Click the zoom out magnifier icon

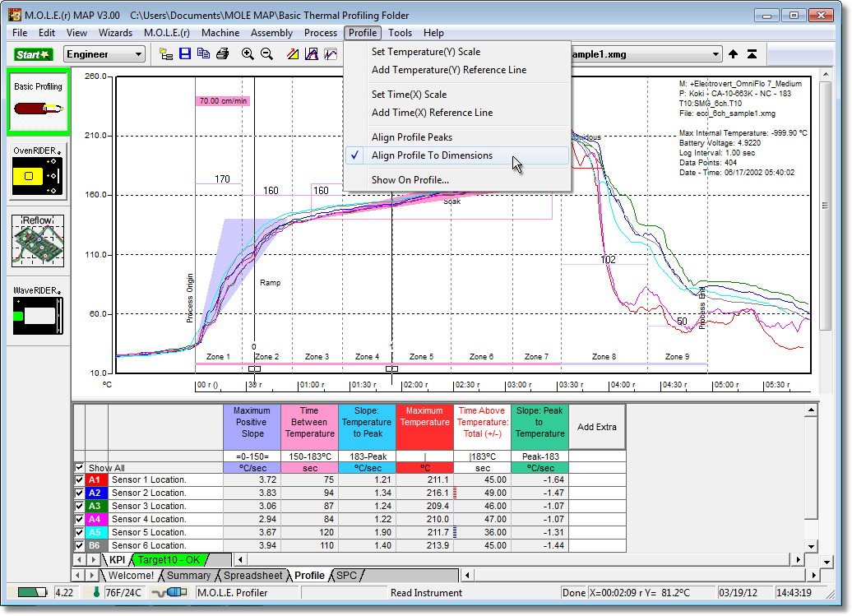click(266, 53)
